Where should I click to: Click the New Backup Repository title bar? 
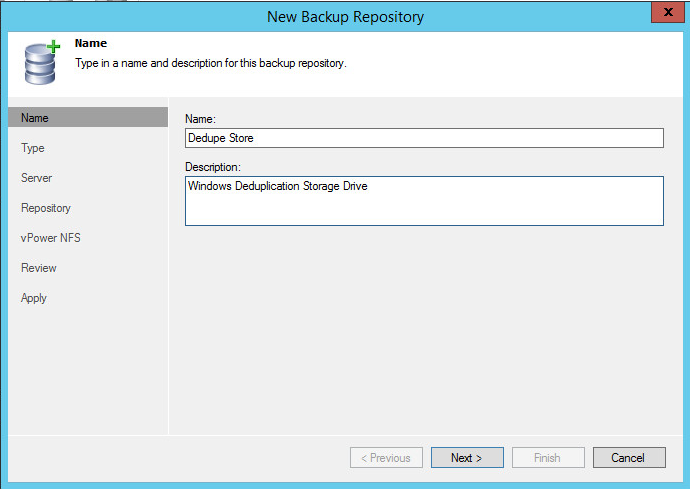345,17
